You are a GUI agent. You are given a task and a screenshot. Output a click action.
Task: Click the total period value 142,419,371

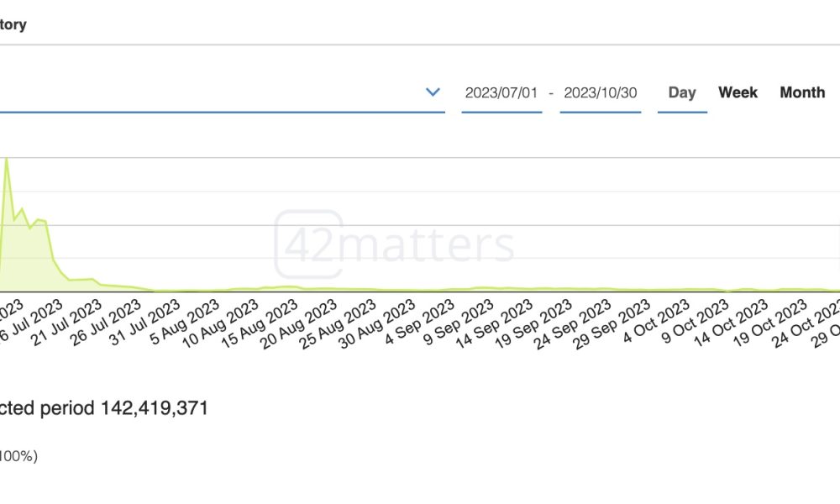pyautogui.click(x=155, y=408)
